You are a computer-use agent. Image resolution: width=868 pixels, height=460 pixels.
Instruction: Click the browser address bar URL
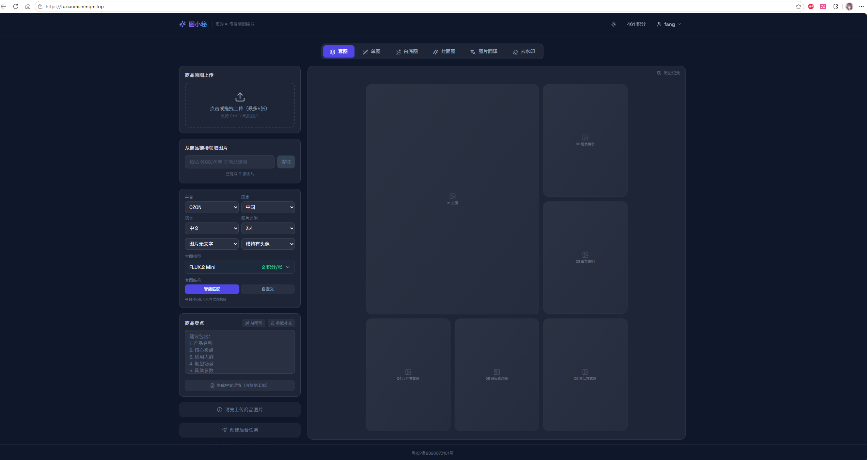coord(75,6)
